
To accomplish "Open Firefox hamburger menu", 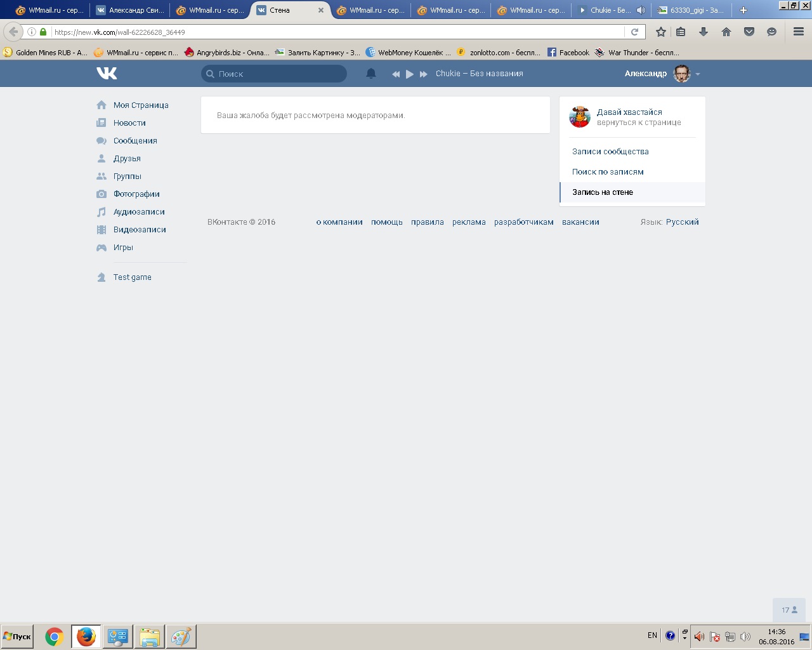I will point(799,32).
